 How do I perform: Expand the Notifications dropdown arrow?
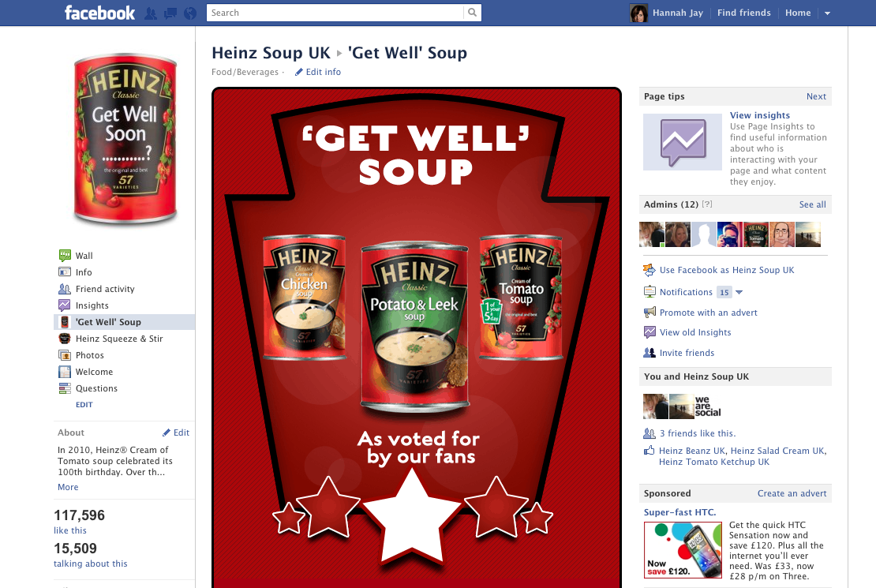(739, 292)
